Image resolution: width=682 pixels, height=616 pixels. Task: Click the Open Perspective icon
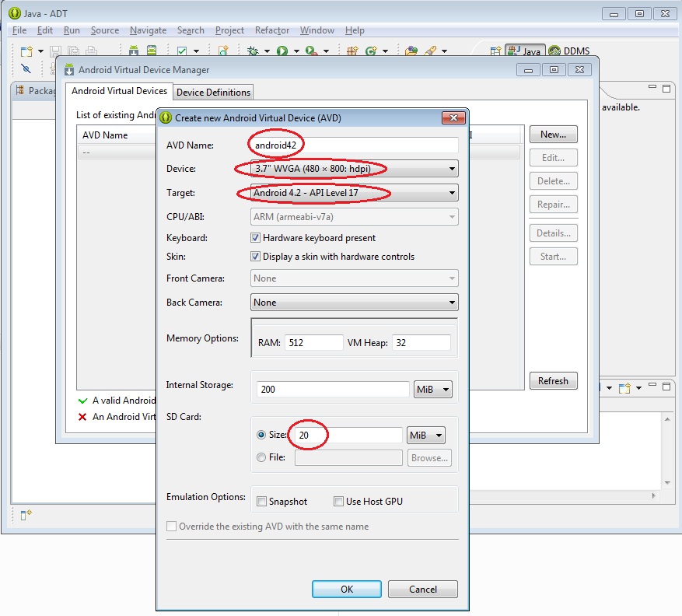(x=495, y=51)
